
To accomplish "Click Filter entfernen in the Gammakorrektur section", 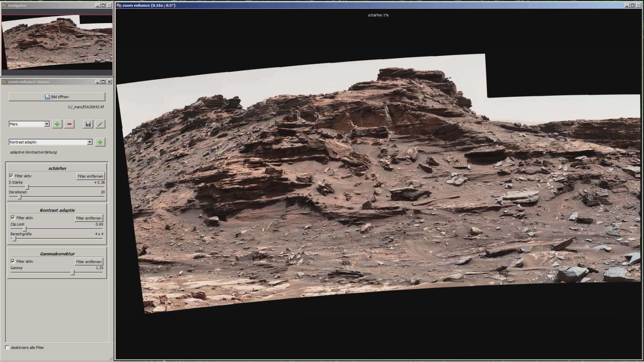I will 89,261.
